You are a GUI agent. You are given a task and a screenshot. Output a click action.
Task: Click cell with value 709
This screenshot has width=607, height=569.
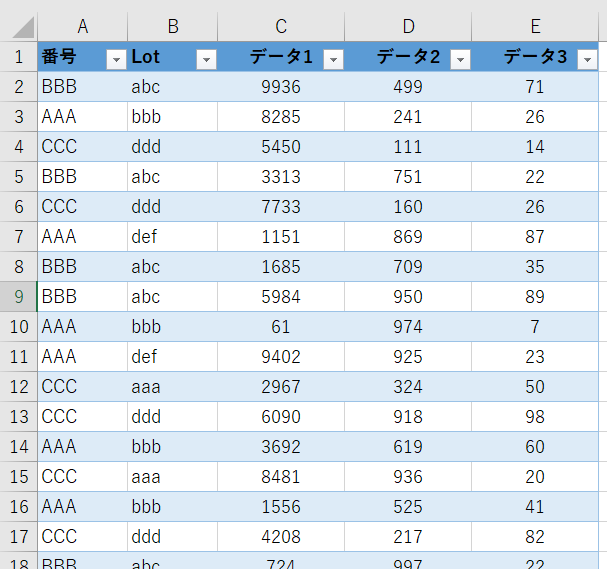point(408,267)
